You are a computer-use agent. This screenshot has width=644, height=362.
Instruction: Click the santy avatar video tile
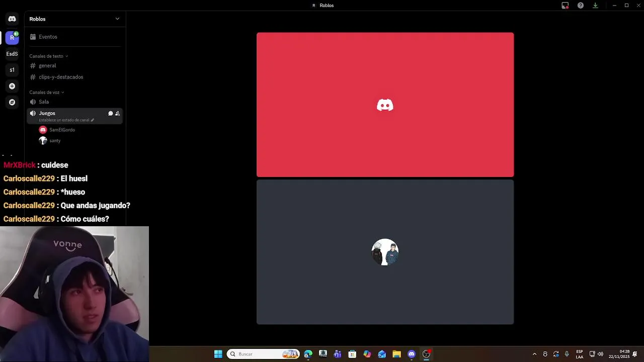click(x=385, y=252)
